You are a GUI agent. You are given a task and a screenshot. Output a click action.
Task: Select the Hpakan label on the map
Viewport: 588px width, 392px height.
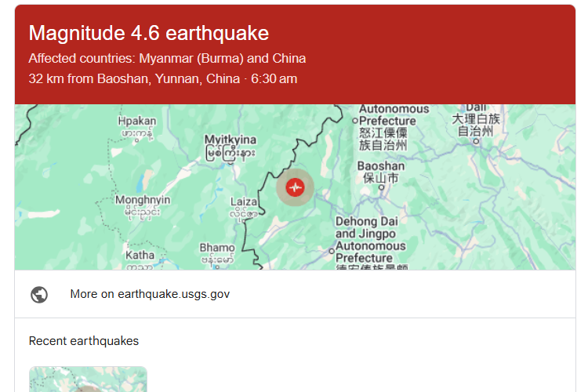click(x=137, y=122)
